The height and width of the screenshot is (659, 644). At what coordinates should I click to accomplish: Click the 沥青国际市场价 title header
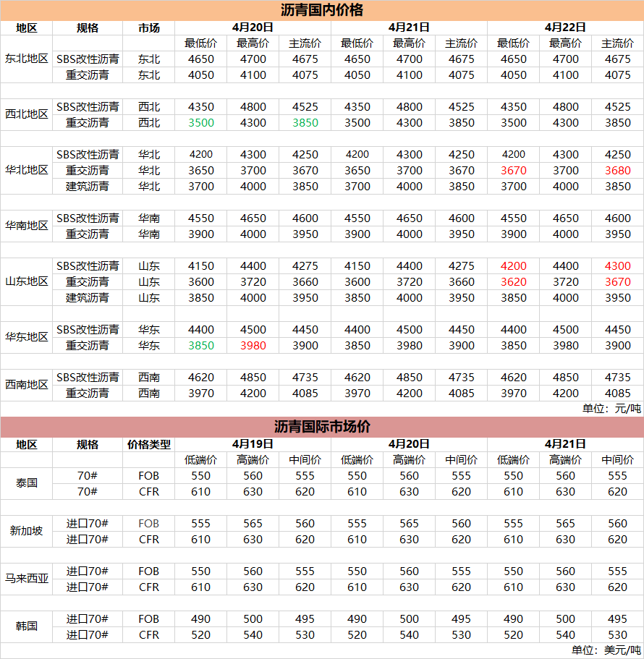pos(322,427)
